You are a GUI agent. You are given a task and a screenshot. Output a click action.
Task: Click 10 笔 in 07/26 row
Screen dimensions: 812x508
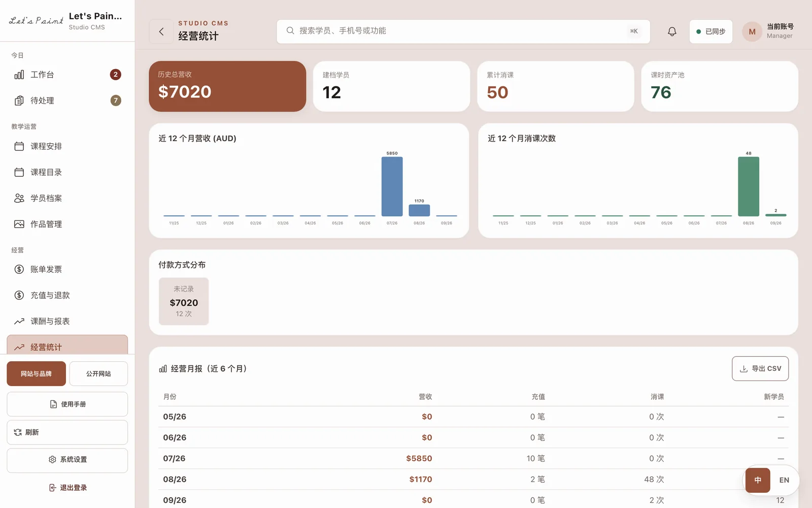535,458
